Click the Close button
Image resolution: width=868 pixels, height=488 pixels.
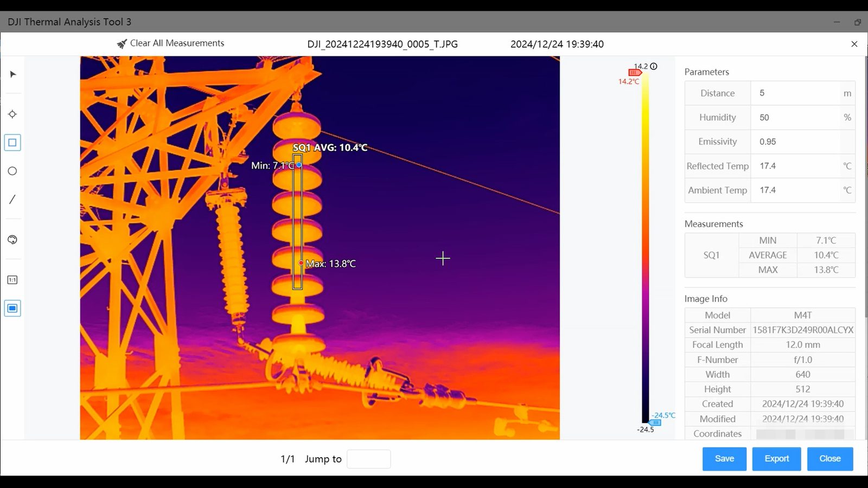point(830,459)
